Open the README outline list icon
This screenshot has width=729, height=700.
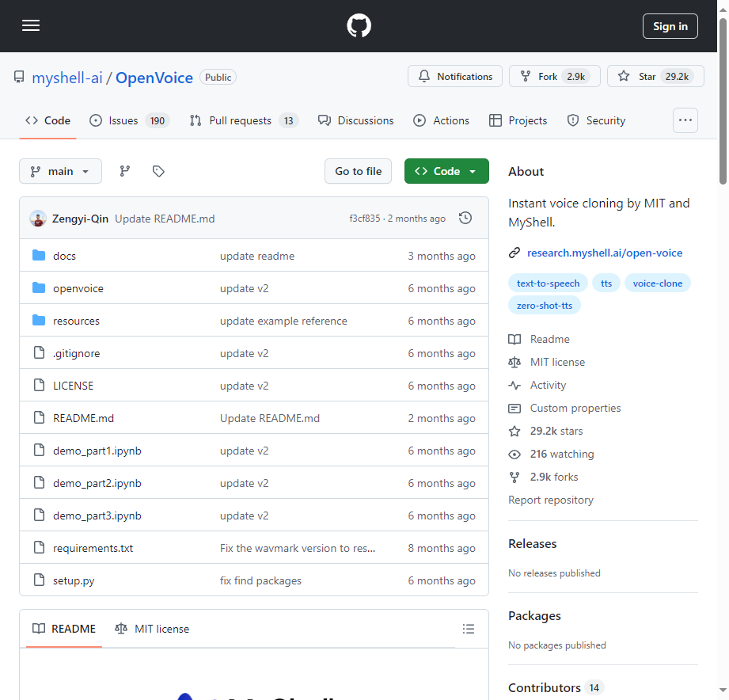coord(468,629)
